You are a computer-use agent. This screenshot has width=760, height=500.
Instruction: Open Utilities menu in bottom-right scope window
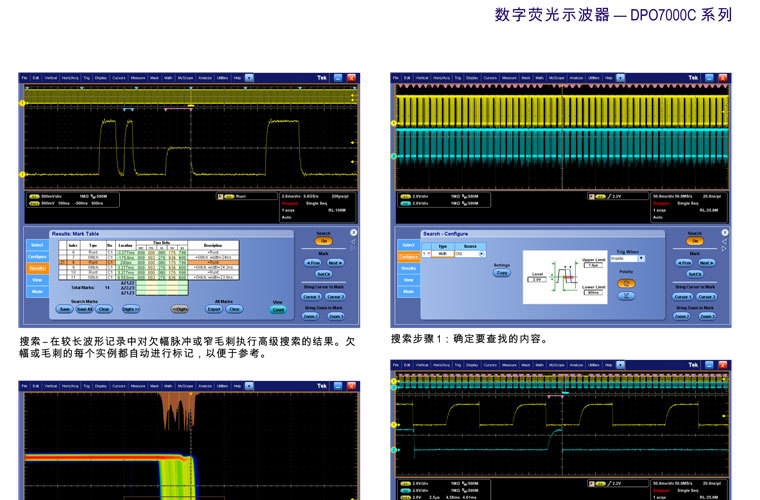pos(594,365)
